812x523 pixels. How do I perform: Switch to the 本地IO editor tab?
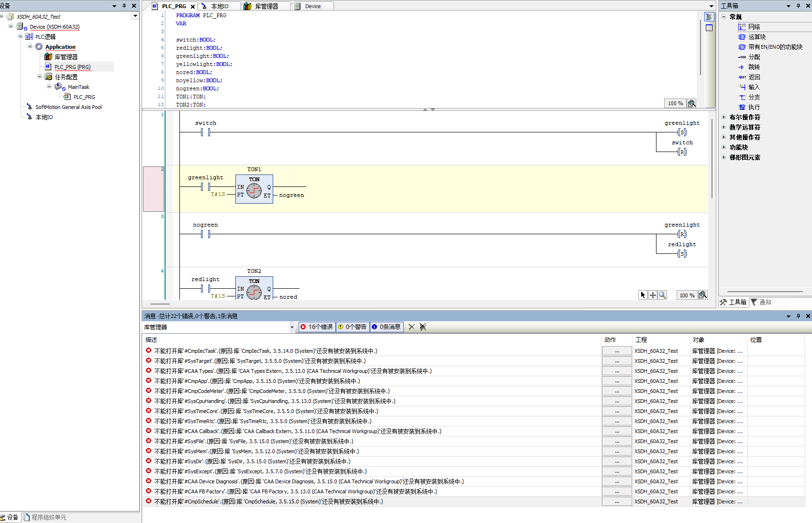pos(219,6)
